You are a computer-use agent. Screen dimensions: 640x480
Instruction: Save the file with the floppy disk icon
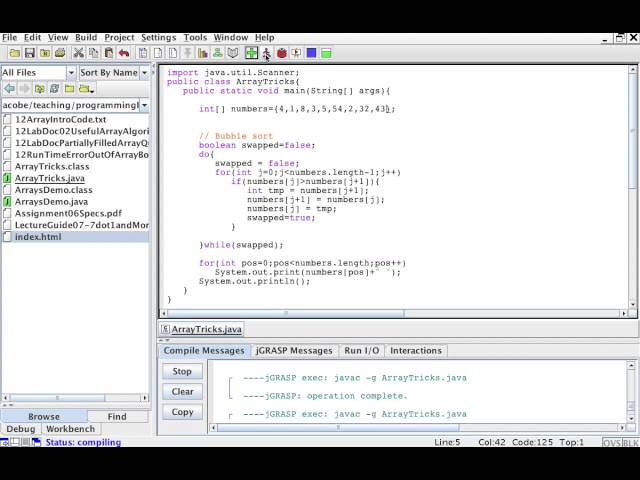click(x=30, y=53)
